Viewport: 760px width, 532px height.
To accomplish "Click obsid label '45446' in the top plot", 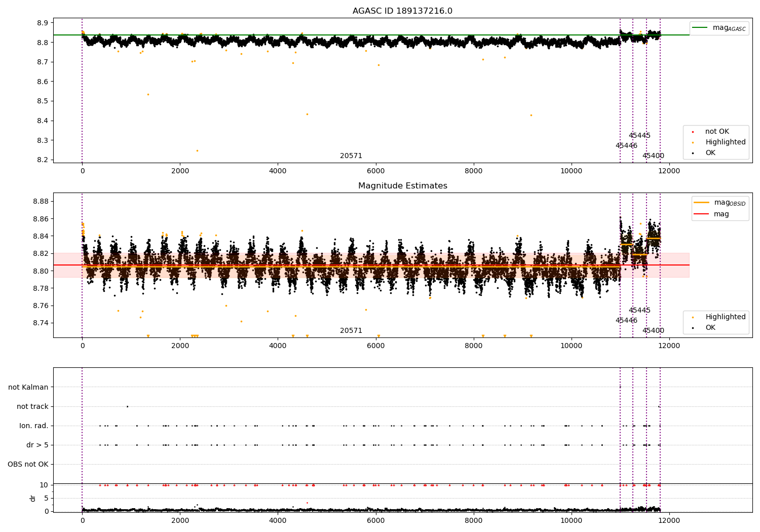I will click(627, 146).
